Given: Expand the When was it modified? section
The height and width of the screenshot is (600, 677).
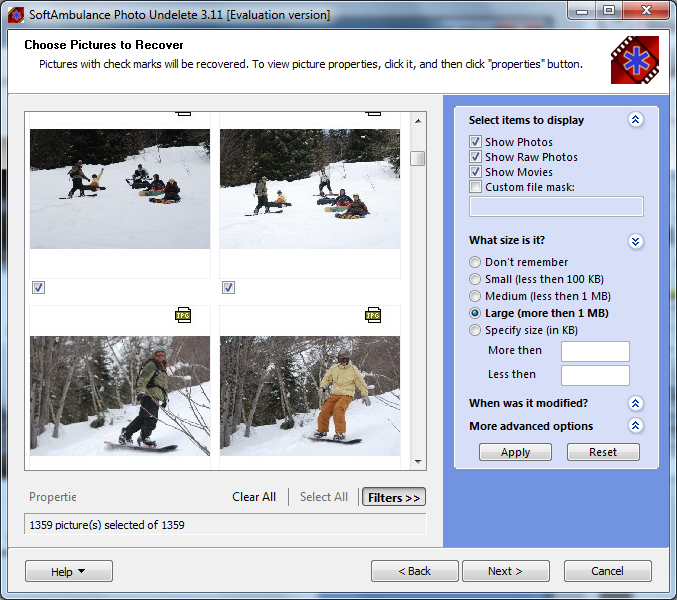Looking at the screenshot, I should [636, 403].
